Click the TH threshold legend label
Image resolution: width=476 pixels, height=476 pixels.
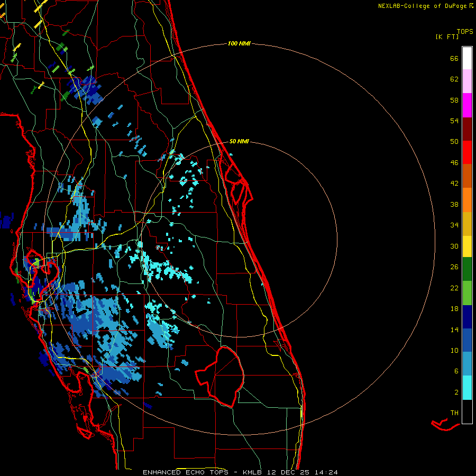pyautogui.click(x=454, y=413)
